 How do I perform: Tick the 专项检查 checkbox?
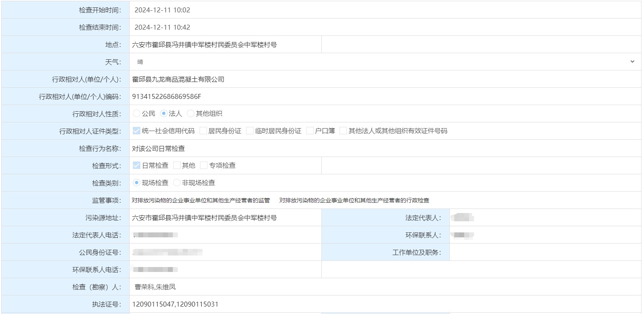[204, 166]
